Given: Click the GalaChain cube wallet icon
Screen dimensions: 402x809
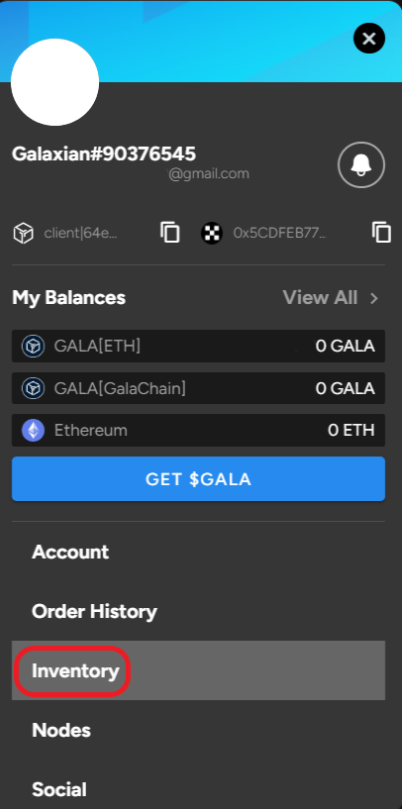Looking at the screenshot, I should point(23,233).
